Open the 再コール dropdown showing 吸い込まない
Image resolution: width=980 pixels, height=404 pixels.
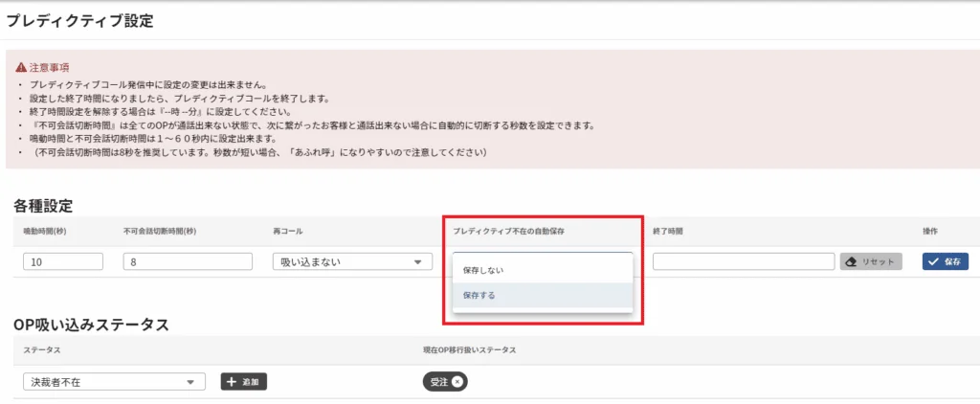[x=343, y=261]
